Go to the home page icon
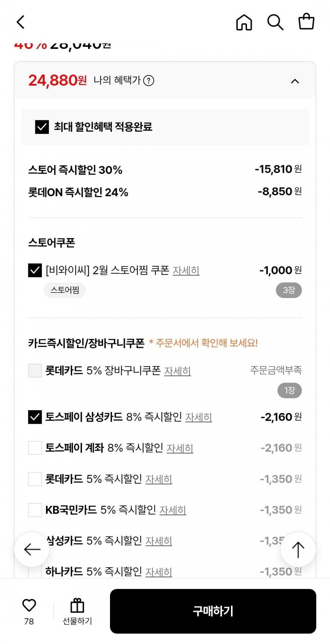 [x=244, y=22]
